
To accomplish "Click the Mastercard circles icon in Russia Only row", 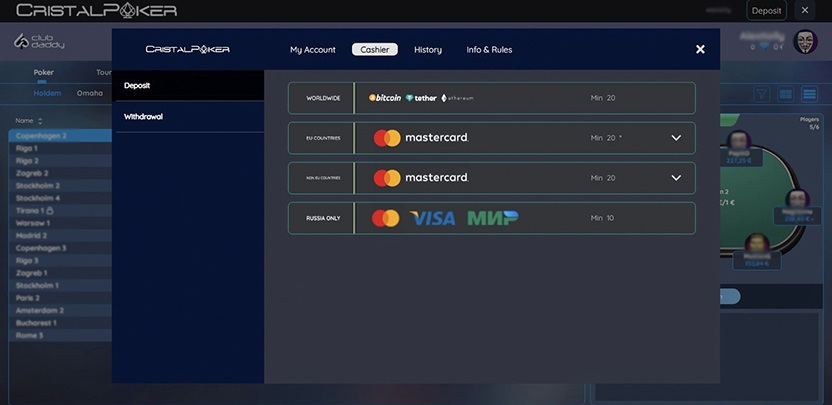I will (x=386, y=218).
